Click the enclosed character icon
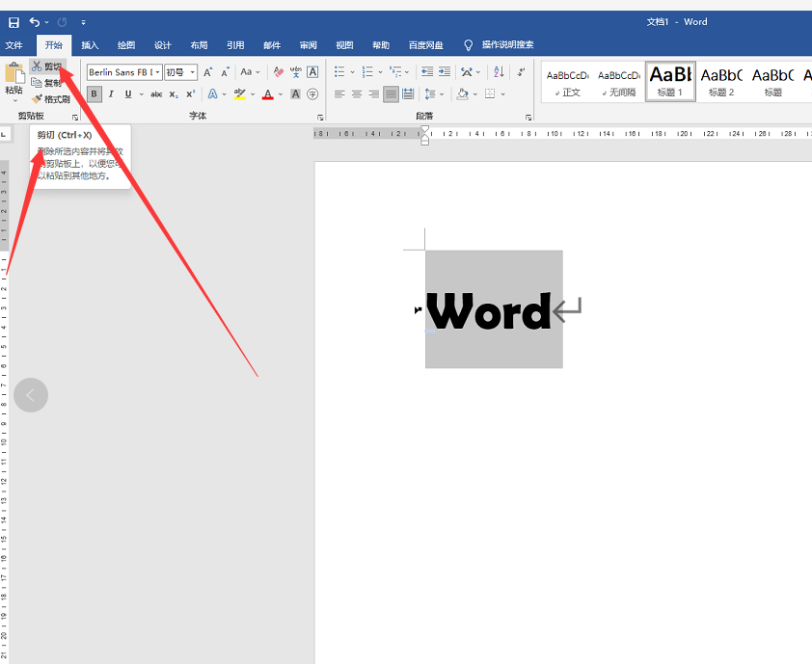 click(x=312, y=94)
